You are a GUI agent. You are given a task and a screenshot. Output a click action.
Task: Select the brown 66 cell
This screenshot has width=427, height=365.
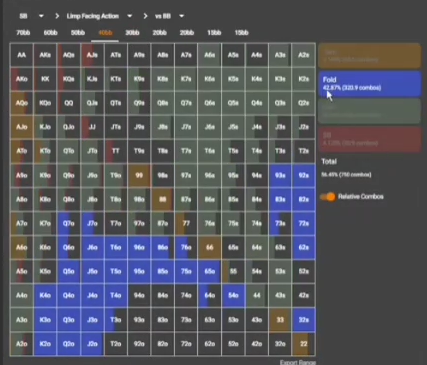coord(210,247)
